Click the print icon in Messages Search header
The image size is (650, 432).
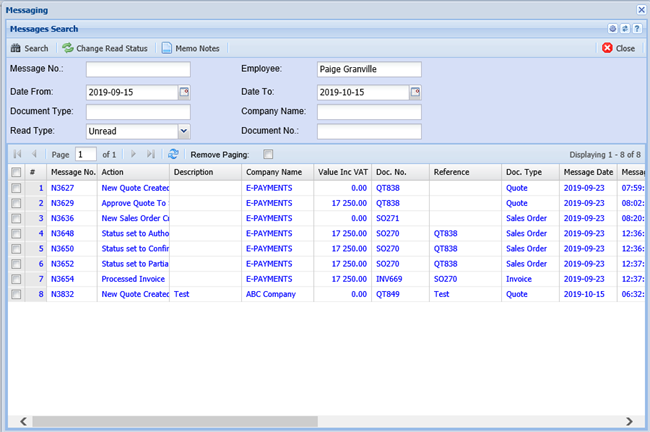click(x=613, y=29)
